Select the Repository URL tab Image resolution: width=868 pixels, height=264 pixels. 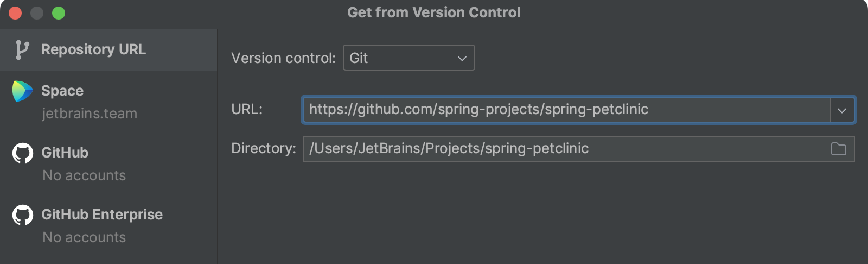tap(108, 50)
